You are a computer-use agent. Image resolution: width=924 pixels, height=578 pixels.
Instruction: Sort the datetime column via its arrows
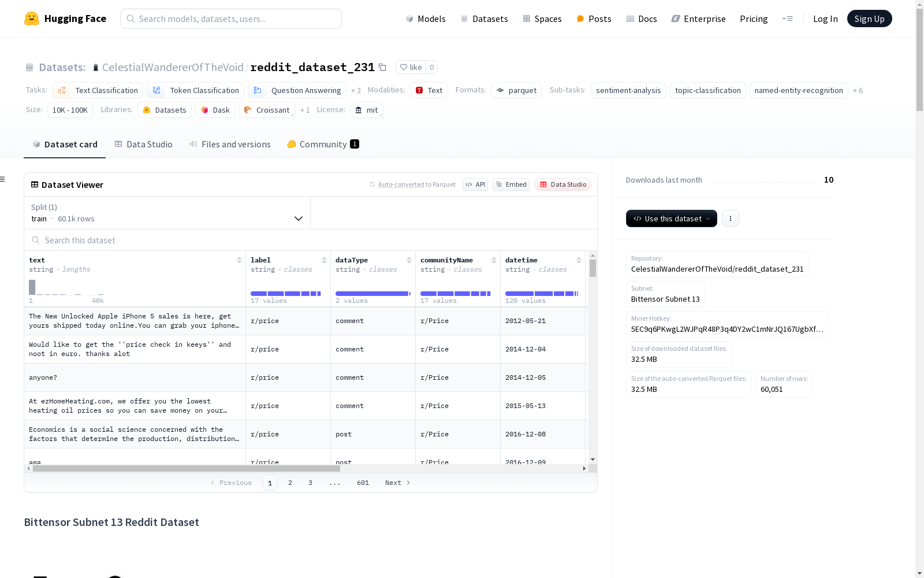579,260
